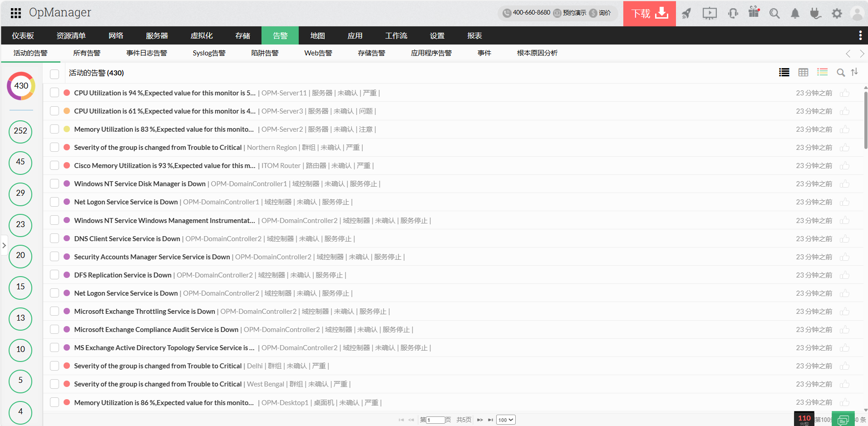Switch to 根本原因分析 tab
The image size is (868, 426).
pos(537,53)
